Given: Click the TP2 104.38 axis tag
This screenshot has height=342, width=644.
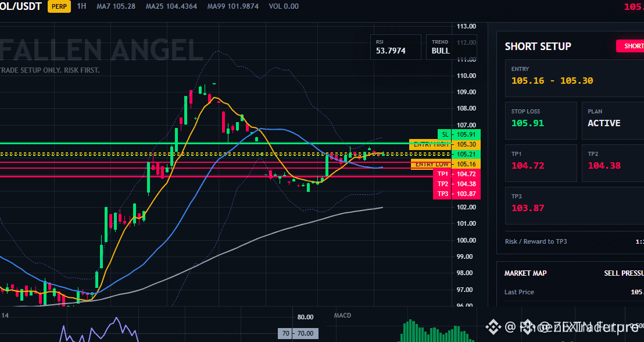Looking at the screenshot, I should (x=457, y=184).
